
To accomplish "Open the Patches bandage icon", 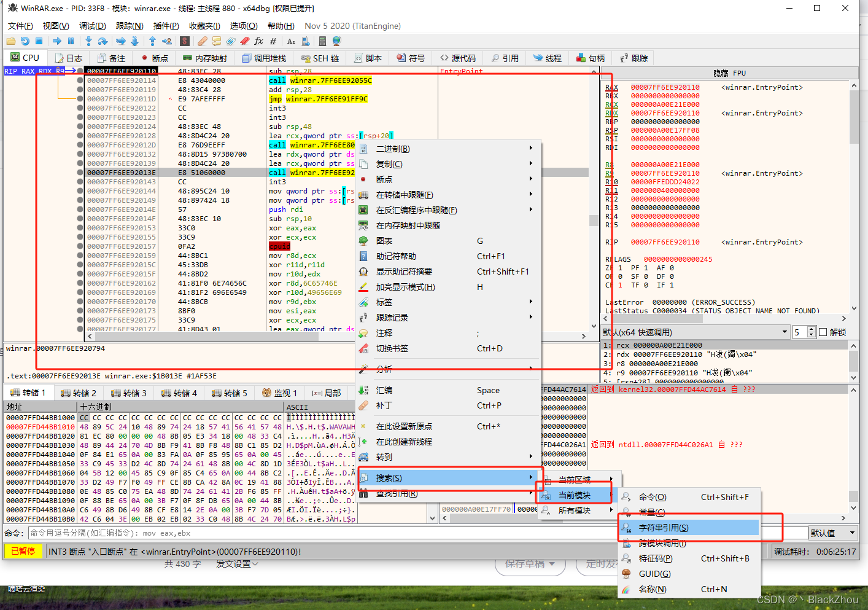I will coord(202,41).
